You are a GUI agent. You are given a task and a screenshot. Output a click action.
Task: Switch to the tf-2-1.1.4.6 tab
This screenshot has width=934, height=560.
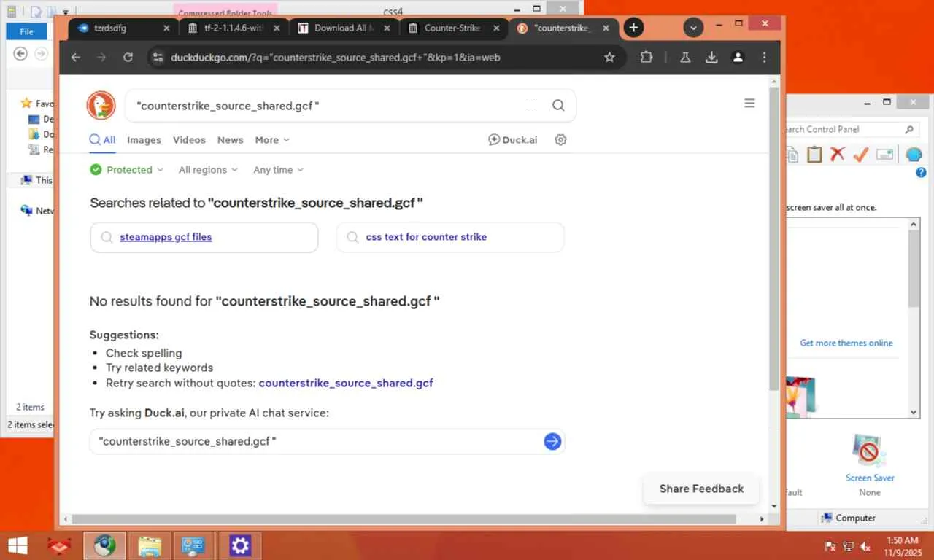tap(233, 28)
